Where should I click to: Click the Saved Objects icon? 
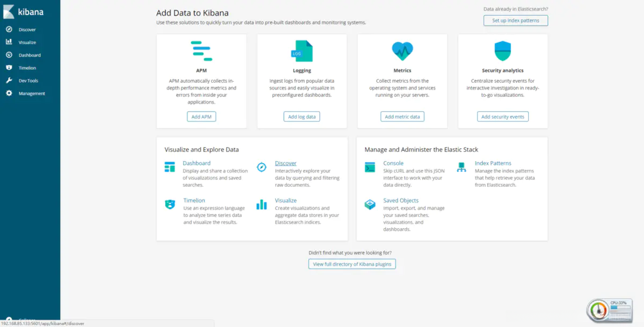[x=370, y=204]
